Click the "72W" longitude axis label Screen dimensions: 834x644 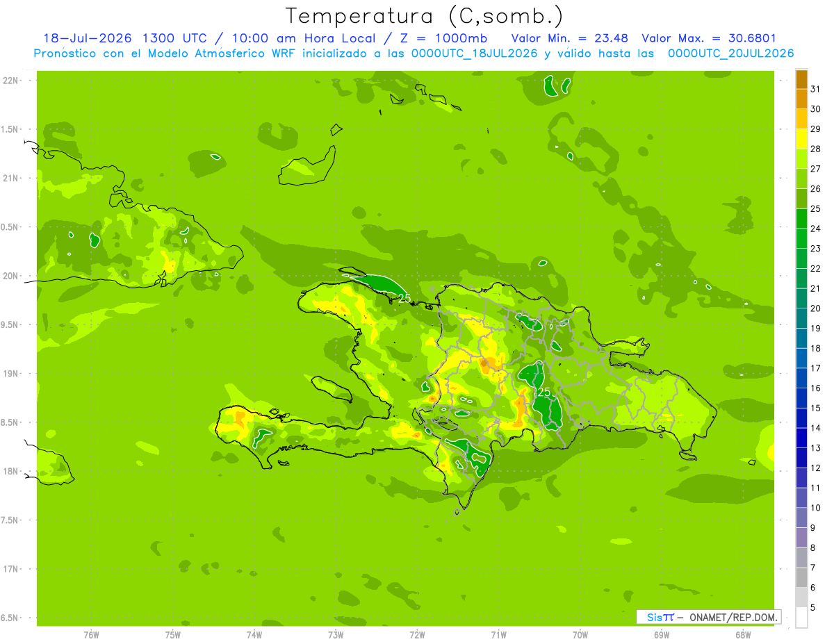point(417,634)
